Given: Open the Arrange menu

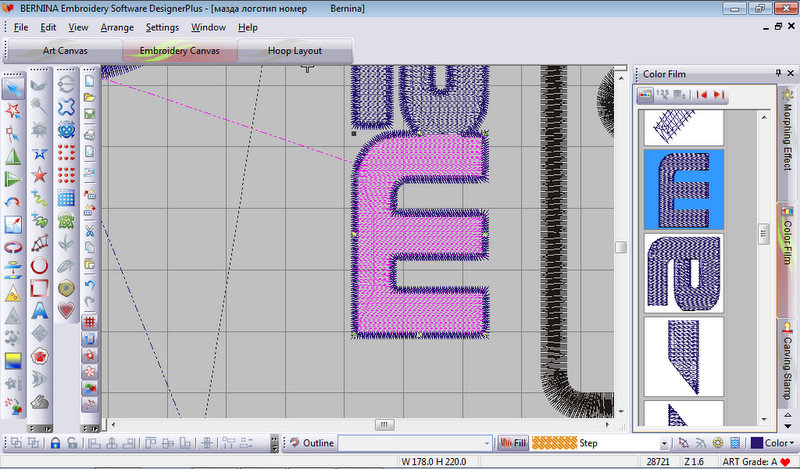Looking at the screenshot, I should click(117, 27).
